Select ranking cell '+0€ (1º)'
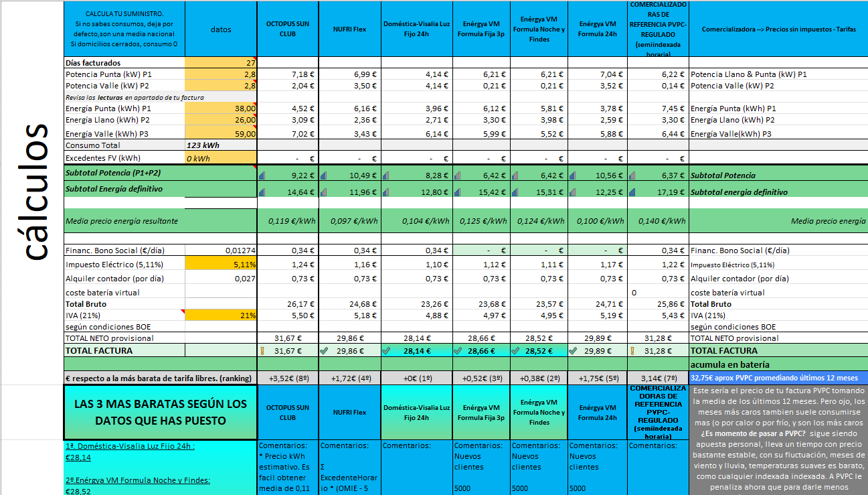The height and width of the screenshot is (495, 868). [416, 378]
